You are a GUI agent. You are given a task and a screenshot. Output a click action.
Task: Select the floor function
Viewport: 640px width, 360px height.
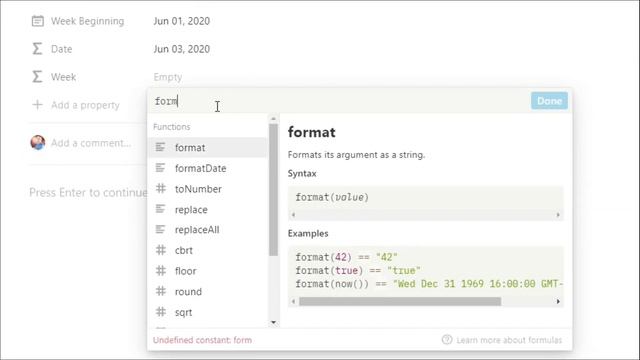pos(208,271)
